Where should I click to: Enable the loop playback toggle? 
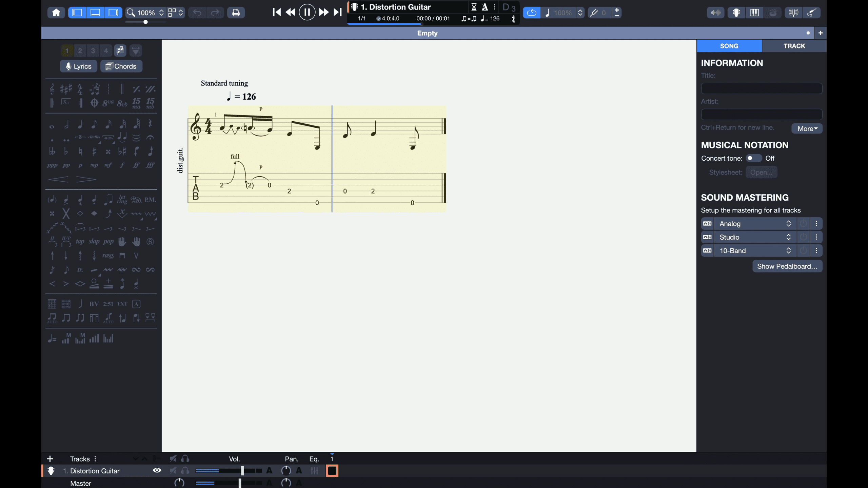531,13
